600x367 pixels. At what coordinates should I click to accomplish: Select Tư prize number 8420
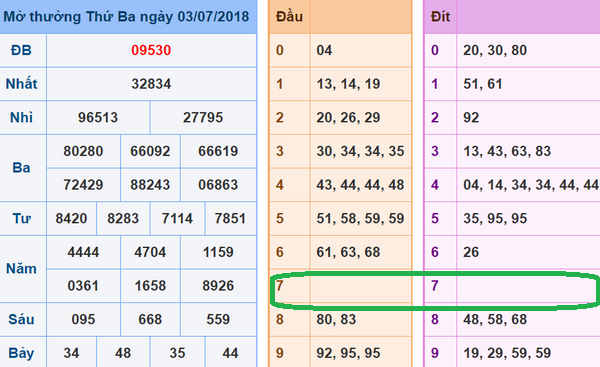[71, 219]
